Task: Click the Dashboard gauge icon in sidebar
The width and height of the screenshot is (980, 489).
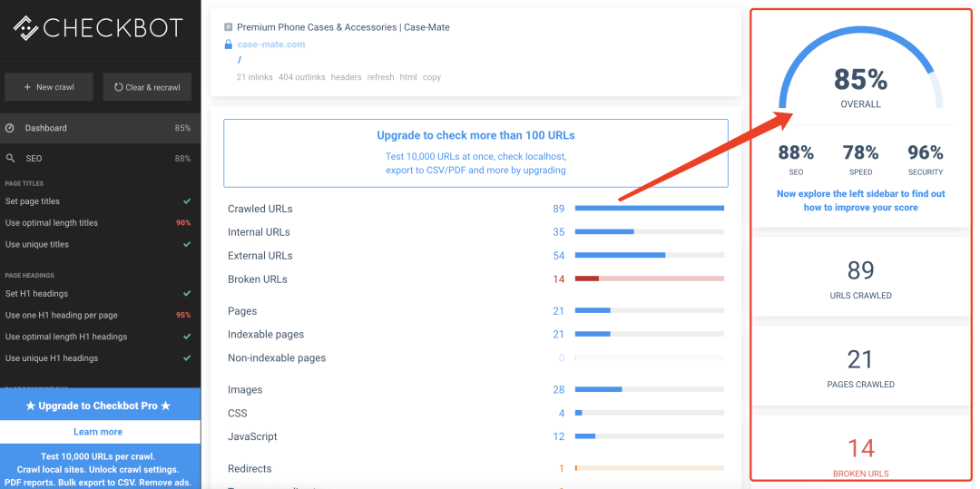Action: point(10,128)
